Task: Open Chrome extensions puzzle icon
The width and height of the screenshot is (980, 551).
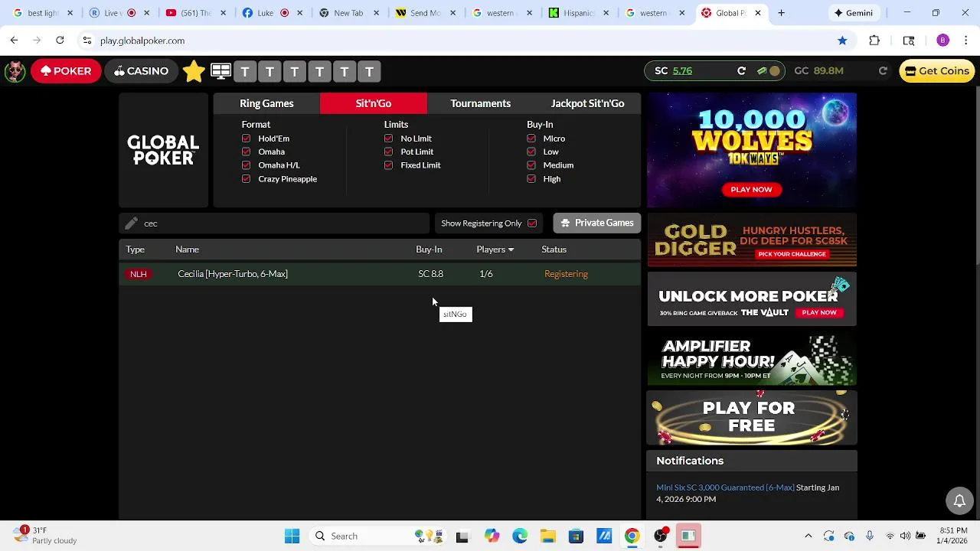Action: [x=874, y=41]
